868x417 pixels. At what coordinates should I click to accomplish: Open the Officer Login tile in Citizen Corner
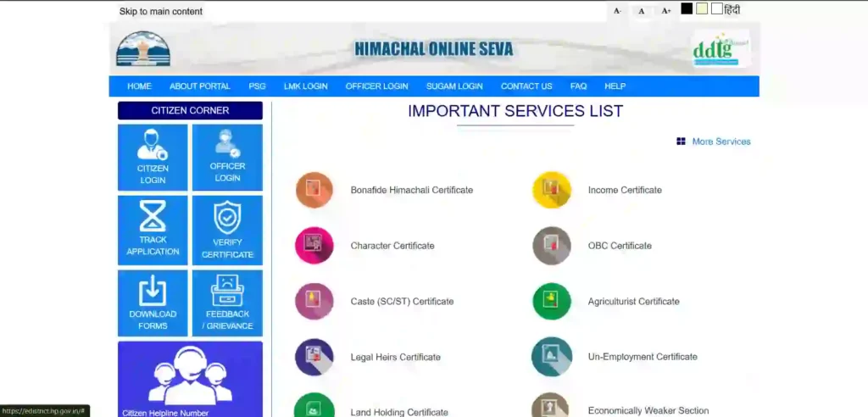pos(227,158)
